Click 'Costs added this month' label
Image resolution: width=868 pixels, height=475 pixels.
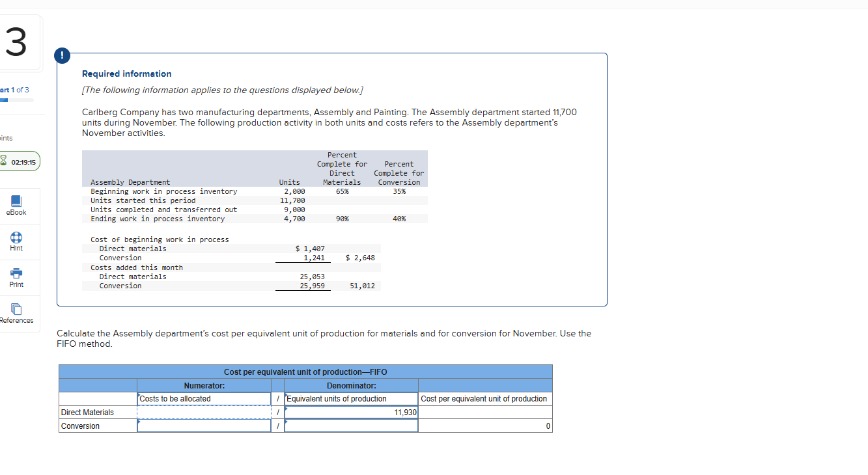pyautogui.click(x=137, y=267)
